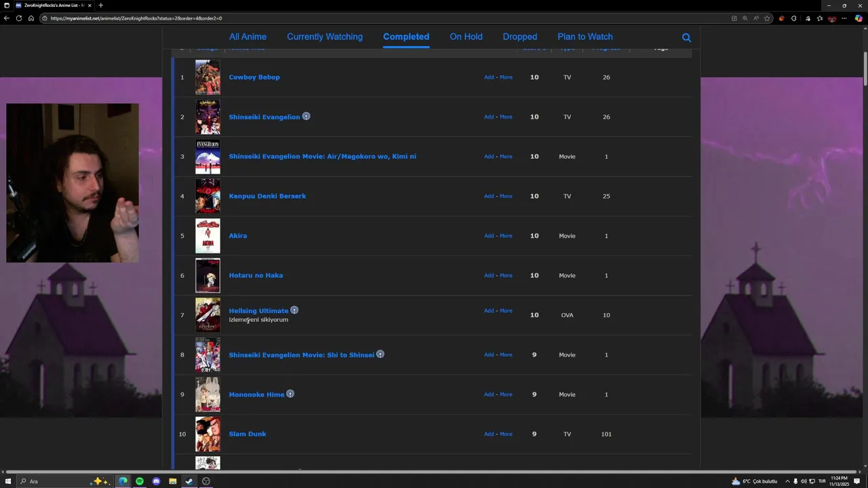Expand More in the Hotaru no Haka row
This screenshot has width=868, height=488.
click(506, 275)
